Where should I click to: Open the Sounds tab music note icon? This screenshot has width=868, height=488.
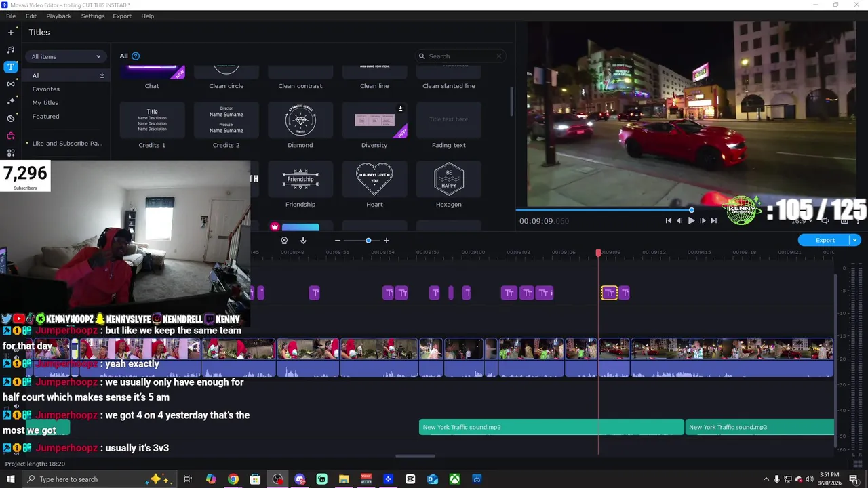(x=10, y=49)
